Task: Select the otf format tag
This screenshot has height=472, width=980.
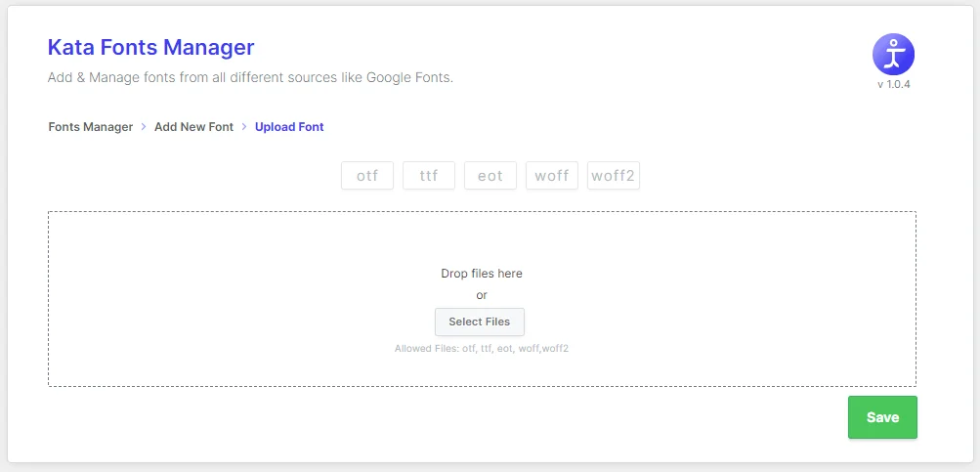Action: [x=367, y=176]
